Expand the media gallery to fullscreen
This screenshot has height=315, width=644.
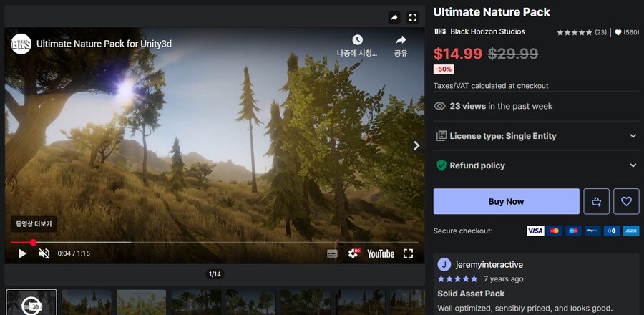pyautogui.click(x=412, y=17)
